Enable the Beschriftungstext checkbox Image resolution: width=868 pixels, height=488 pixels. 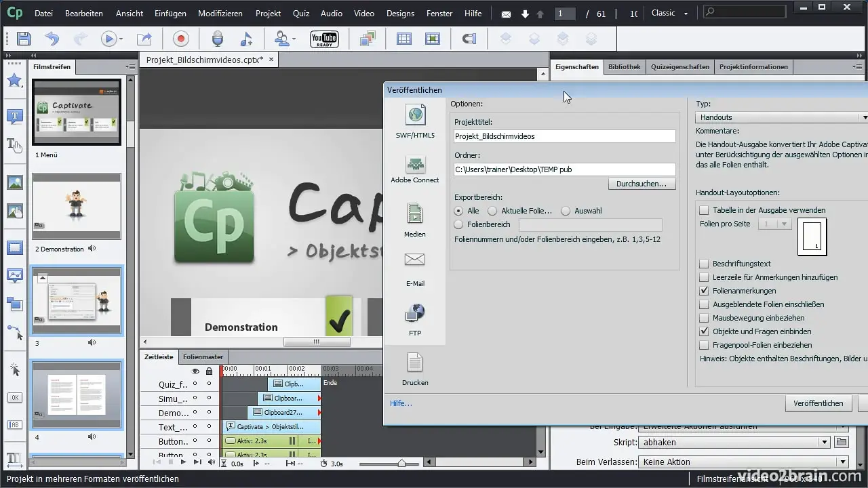(705, 264)
